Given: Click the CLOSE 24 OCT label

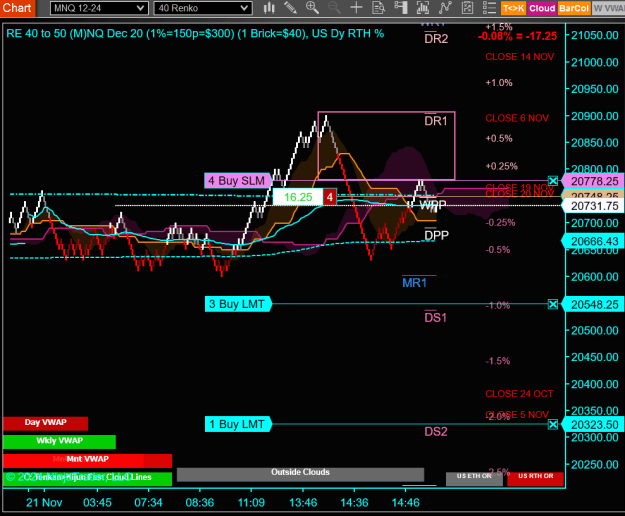Looking at the screenshot, I should [x=519, y=394].
